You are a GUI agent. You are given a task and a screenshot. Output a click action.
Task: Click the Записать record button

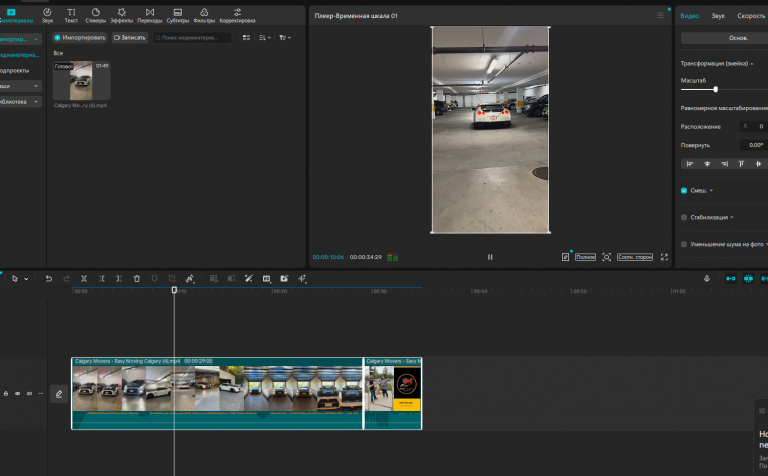click(130, 38)
